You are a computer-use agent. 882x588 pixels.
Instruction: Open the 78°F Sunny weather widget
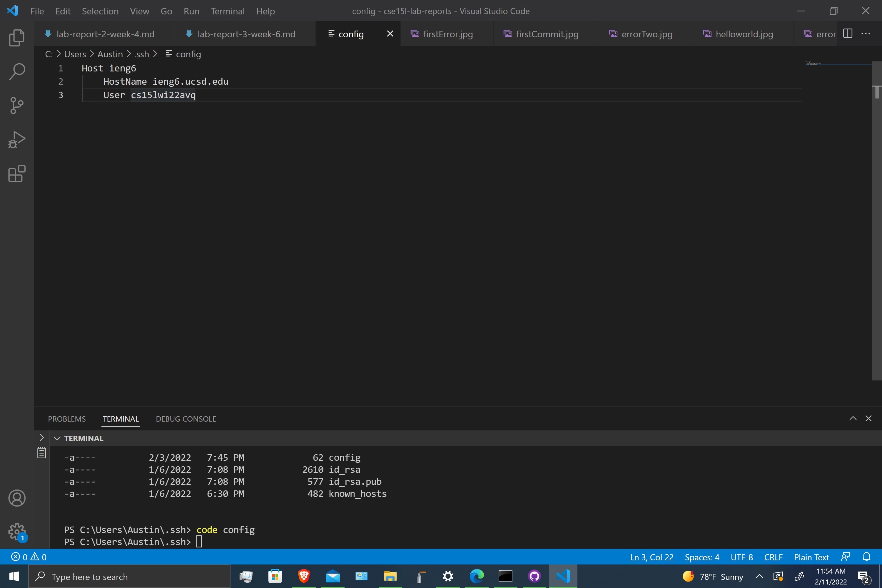712,576
